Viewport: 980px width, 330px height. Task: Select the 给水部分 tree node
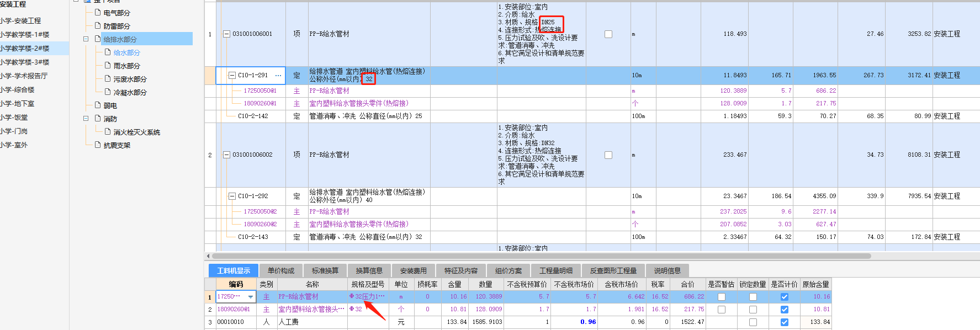click(x=126, y=52)
